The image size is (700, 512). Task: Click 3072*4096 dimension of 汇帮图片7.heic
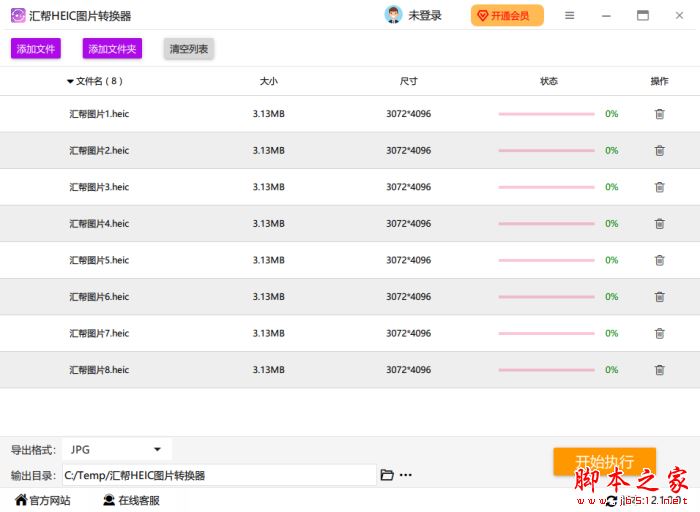coord(408,333)
